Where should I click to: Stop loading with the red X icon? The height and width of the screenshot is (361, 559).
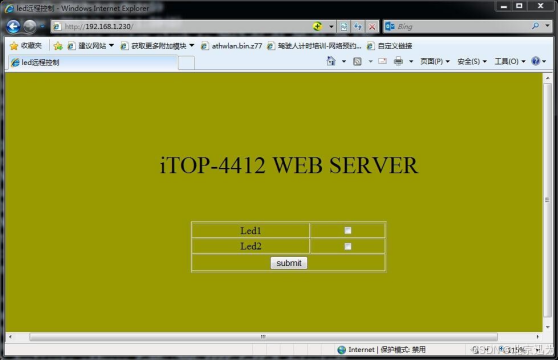pyautogui.click(x=372, y=27)
